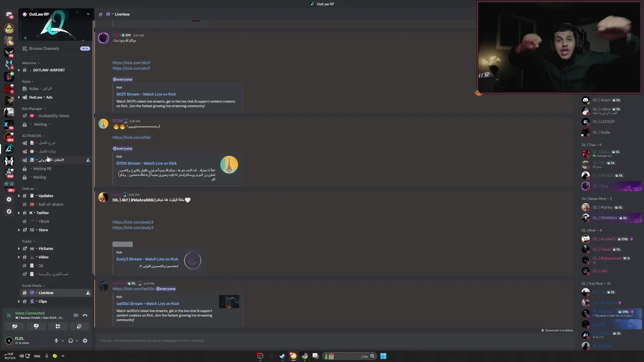Open User Settings gear
The height and width of the screenshot is (362, 644).
click(85, 340)
